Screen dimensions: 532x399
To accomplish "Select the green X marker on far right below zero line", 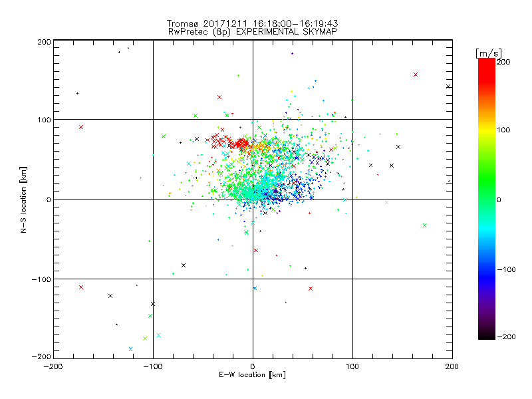I will click(x=424, y=225).
